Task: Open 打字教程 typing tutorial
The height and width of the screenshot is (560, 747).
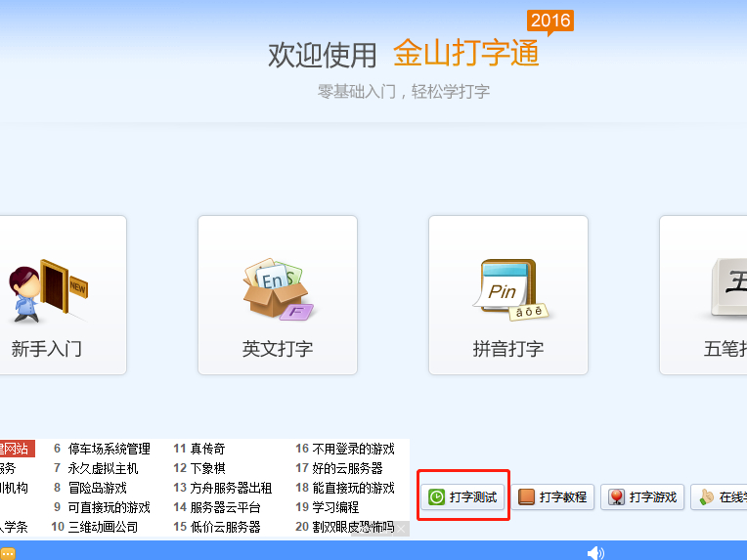Action: coord(552,497)
